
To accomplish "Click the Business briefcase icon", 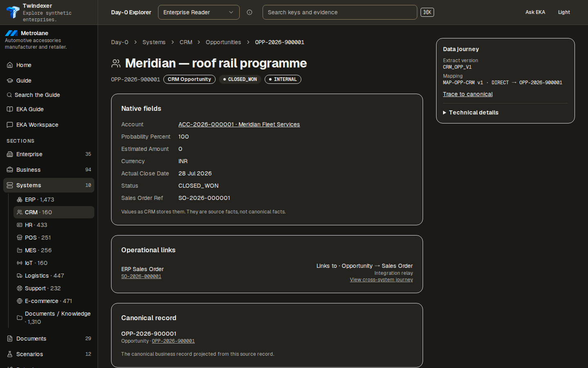I will point(10,170).
